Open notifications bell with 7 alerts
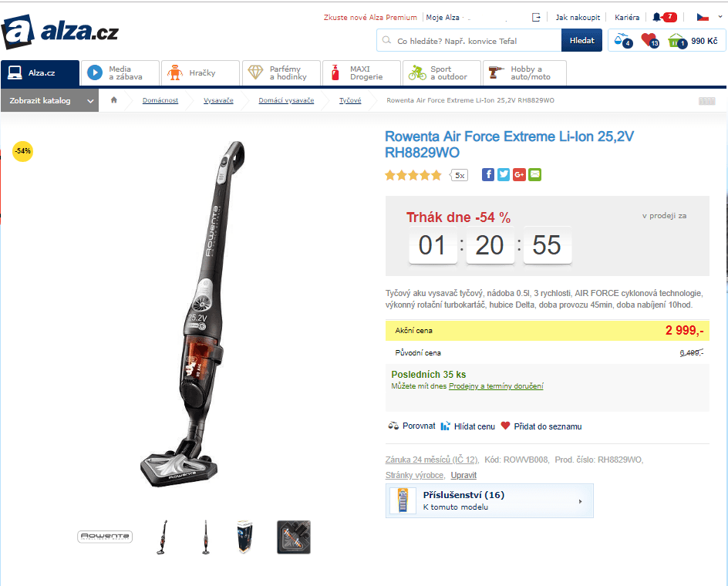Screen dimensions: 728x586 click(x=665, y=17)
